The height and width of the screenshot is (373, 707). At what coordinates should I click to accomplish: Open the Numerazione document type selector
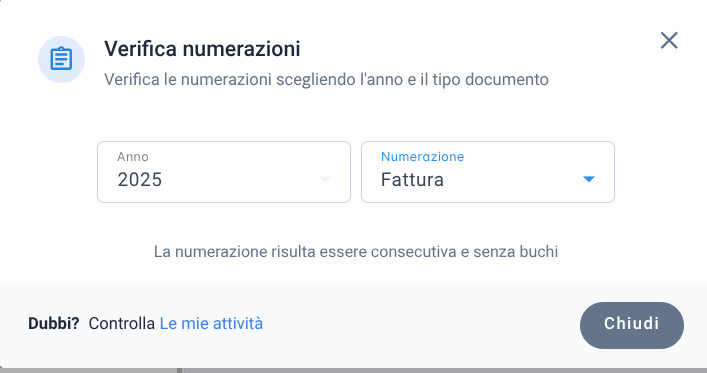[488, 172]
